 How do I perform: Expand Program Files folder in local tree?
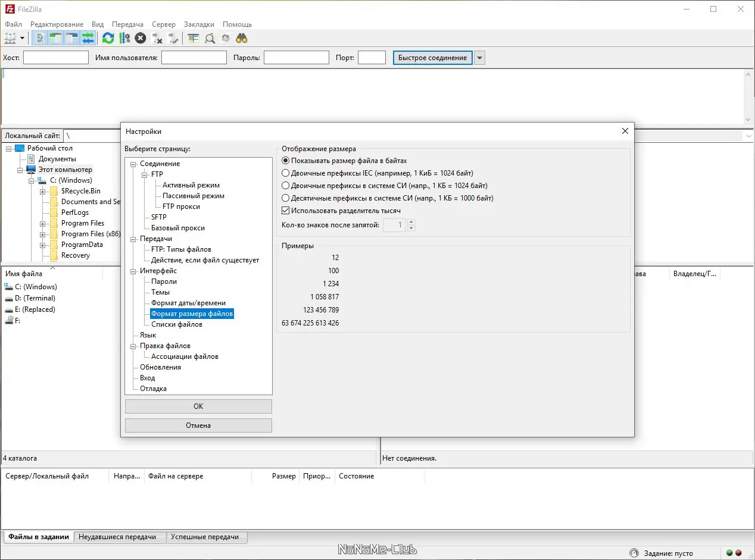pos(43,224)
